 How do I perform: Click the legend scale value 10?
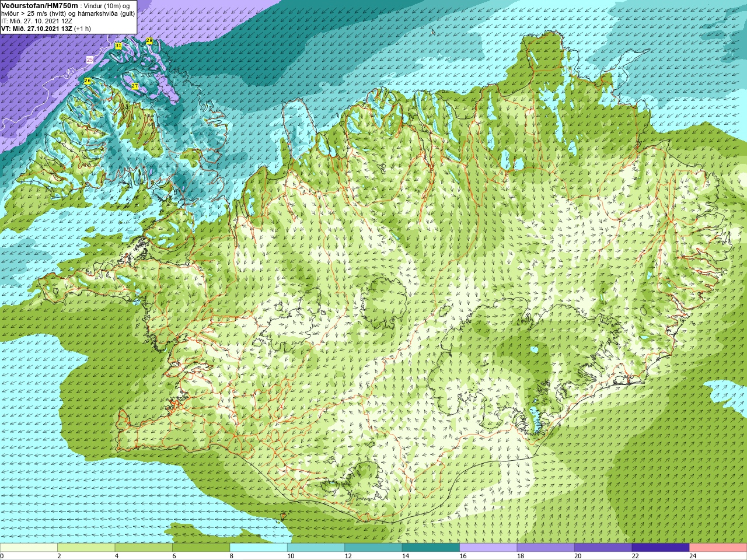(x=291, y=556)
